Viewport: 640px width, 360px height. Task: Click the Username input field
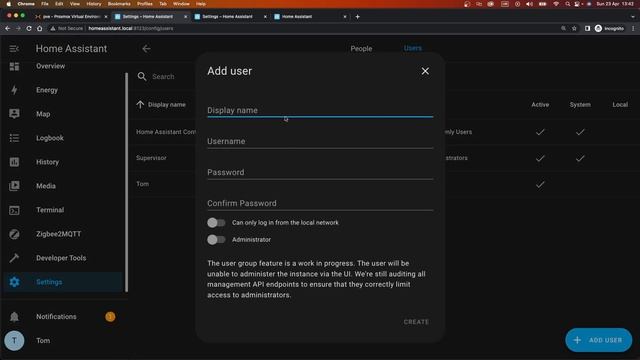click(x=320, y=140)
